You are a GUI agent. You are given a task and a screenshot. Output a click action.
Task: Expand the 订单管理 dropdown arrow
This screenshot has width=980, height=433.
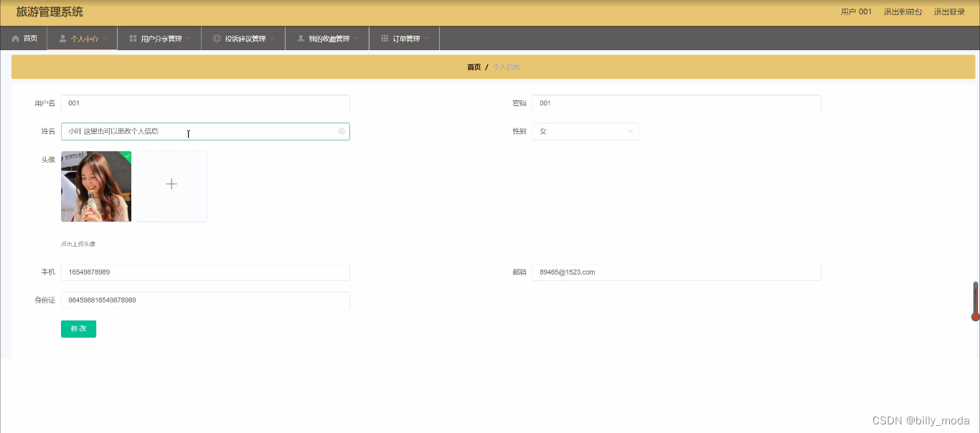[x=427, y=39]
